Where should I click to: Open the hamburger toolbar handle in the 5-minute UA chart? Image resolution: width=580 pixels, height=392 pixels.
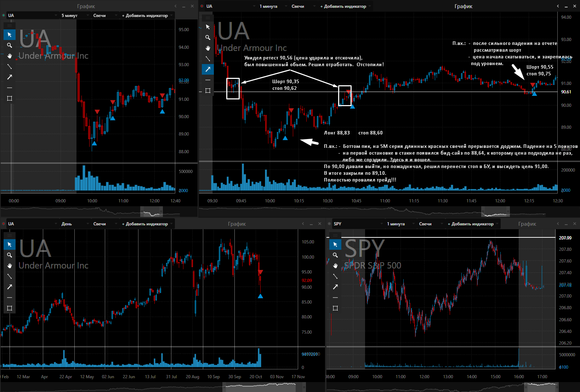pos(10,25)
